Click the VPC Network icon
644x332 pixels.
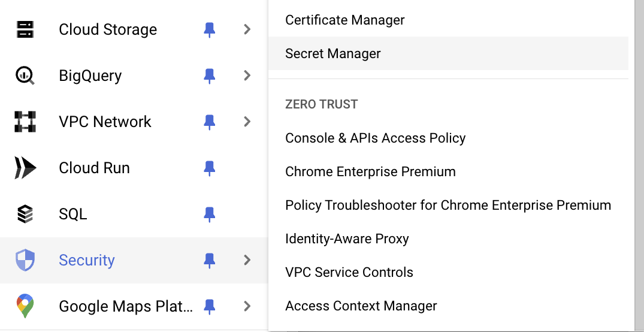25,122
